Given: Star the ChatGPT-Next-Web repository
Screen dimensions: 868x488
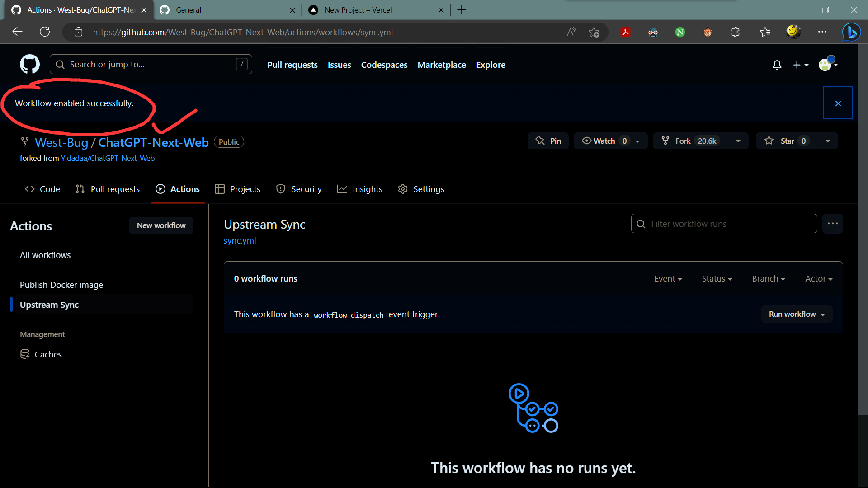Looking at the screenshot, I should point(788,141).
